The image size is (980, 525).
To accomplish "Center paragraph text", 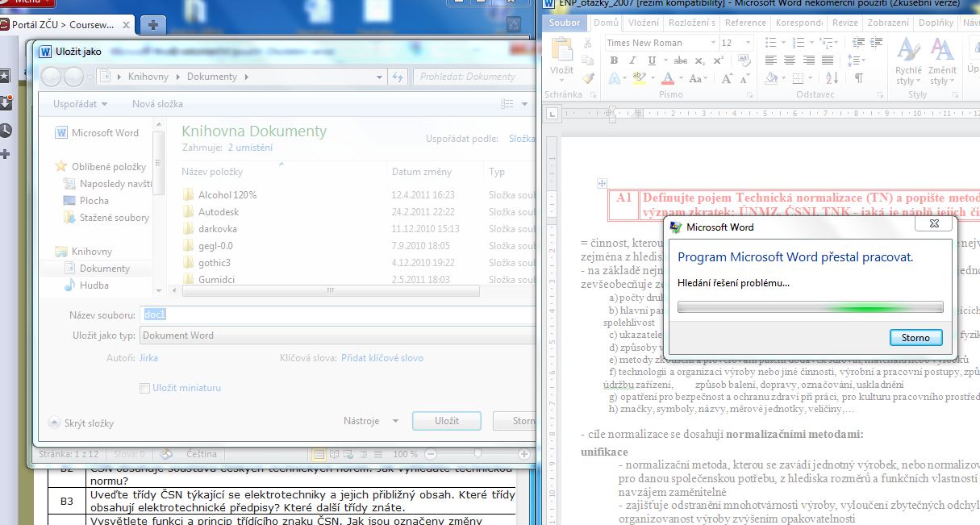I will click(x=789, y=60).
